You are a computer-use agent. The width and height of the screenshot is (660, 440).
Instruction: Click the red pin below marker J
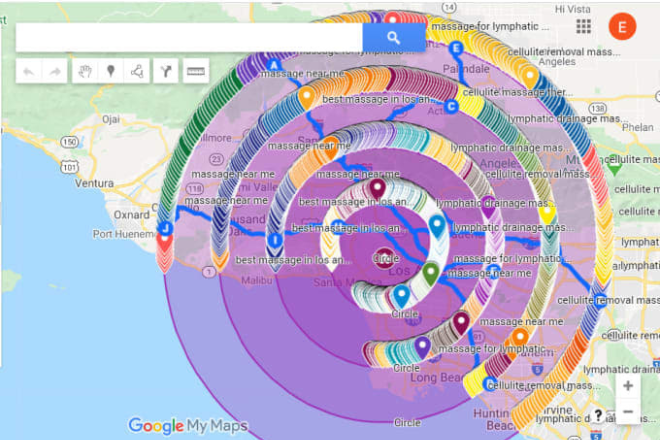tap(165, 243)
